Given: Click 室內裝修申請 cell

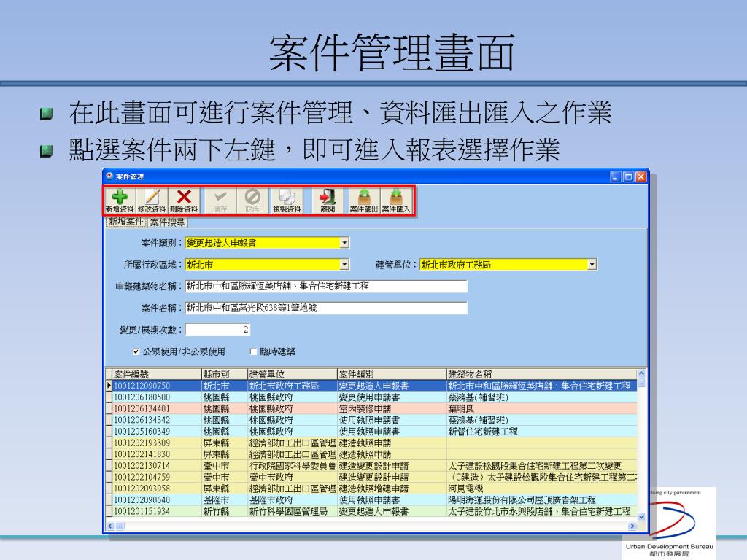Looking at the screenshot, I should point(392,408).
